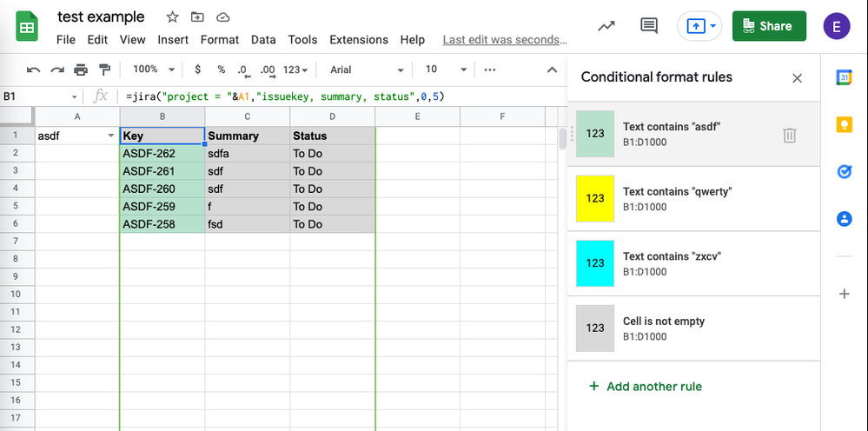Click the cyan zxcv rule swatch
The image size is (868, 431).
click(595, 263)
